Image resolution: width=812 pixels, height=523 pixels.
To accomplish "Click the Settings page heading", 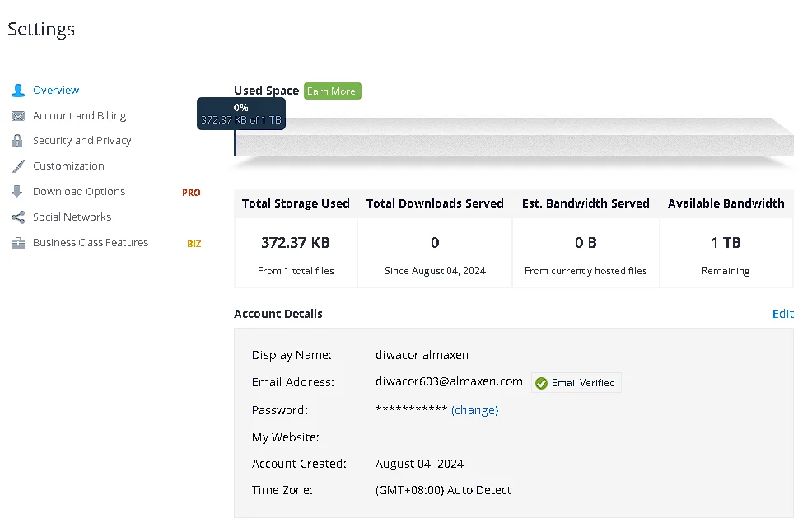I will 41,30.
